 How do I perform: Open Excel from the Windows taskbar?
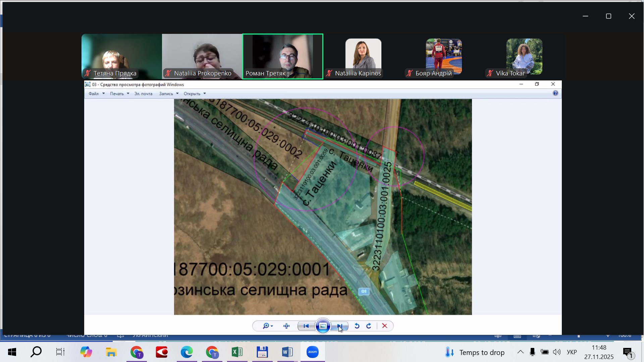[x=237, y=352]
